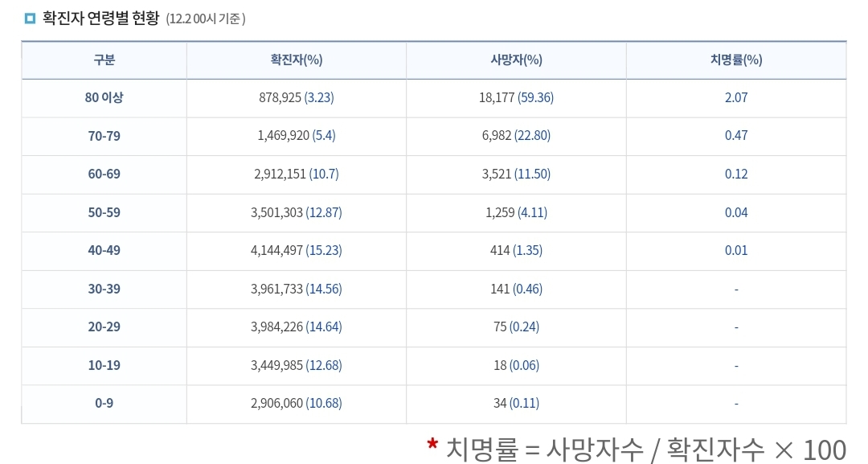Click the blue square icon before 확진자 연령별 현황
Image resolution: width=868 pixels, height=464 pixels.
[30, 18]
